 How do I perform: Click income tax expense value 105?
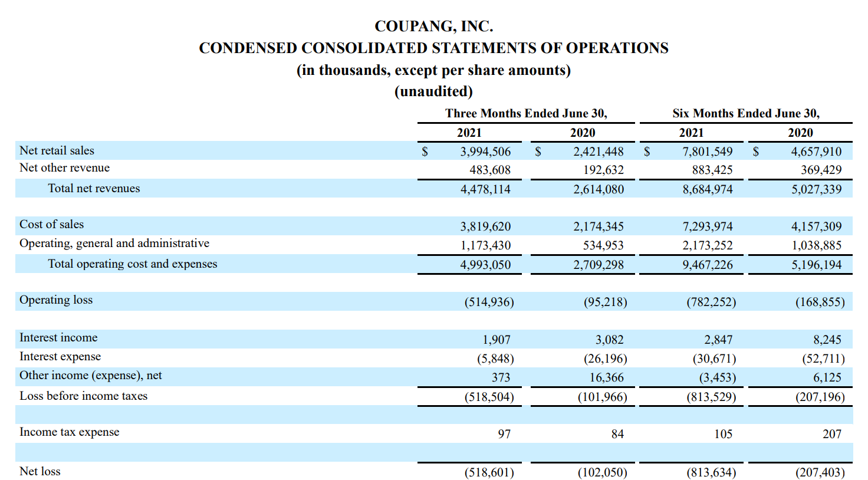(x=724, y=434)
